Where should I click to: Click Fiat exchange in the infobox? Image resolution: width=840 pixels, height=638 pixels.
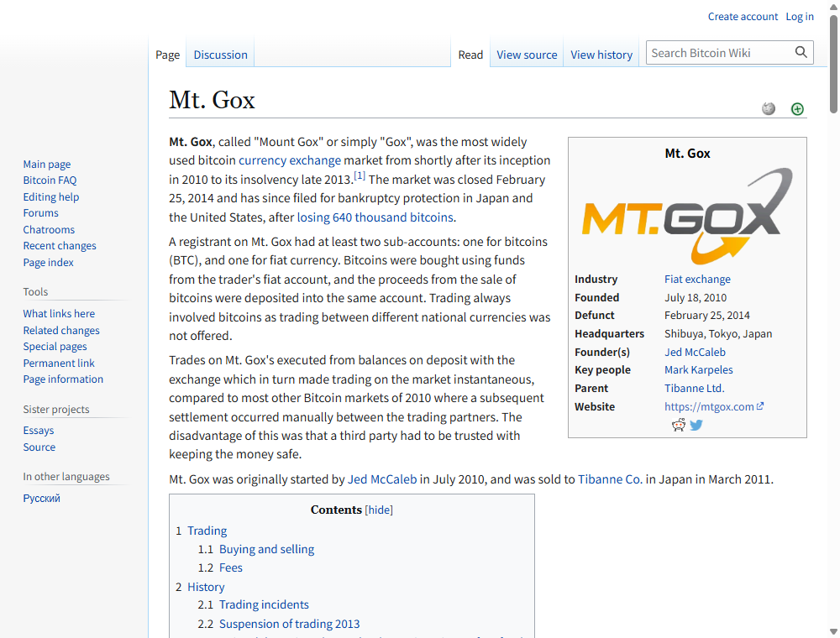(x=697, y=279)
